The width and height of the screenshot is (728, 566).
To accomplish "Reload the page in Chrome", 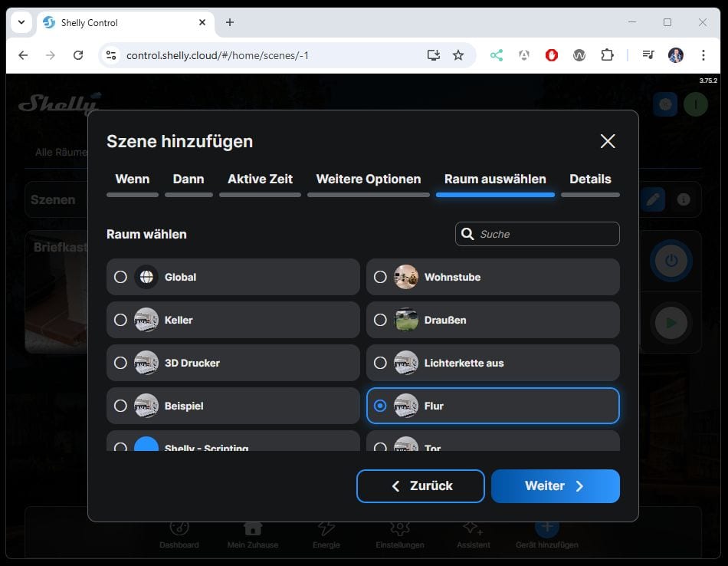I will point(78,55).
